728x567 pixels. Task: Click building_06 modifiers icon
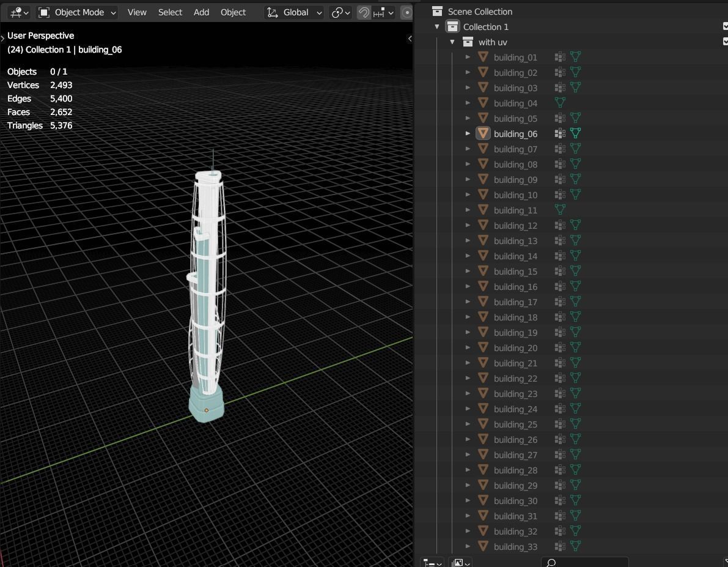(x=560, y=133)
